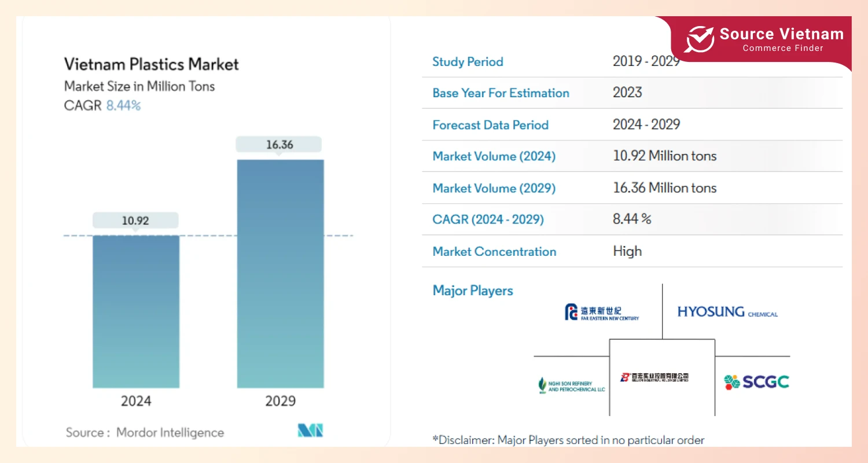868x463 pixels.
Task: Click the 2019 - 2029 value
Action: pos(646,61)
